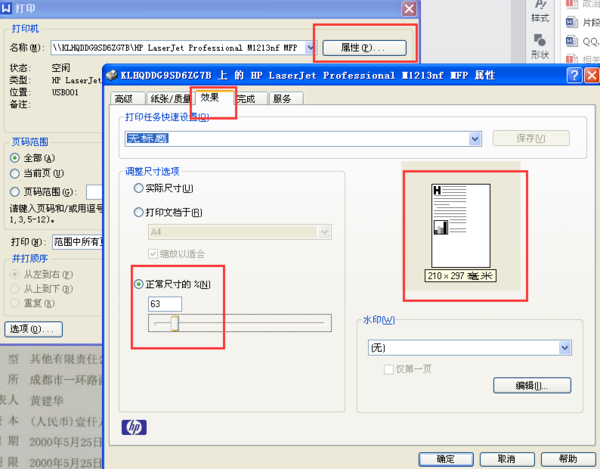Select 实际尺寸 actual size radio button
This screenshot has width=600, height=469.
(139, 188)
